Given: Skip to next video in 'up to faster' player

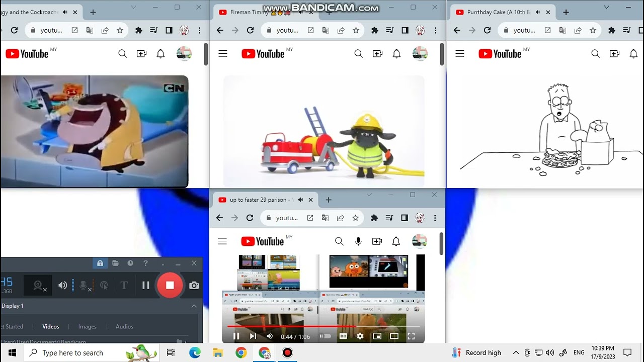Looking at the screenshot, I should coord(253,336).
